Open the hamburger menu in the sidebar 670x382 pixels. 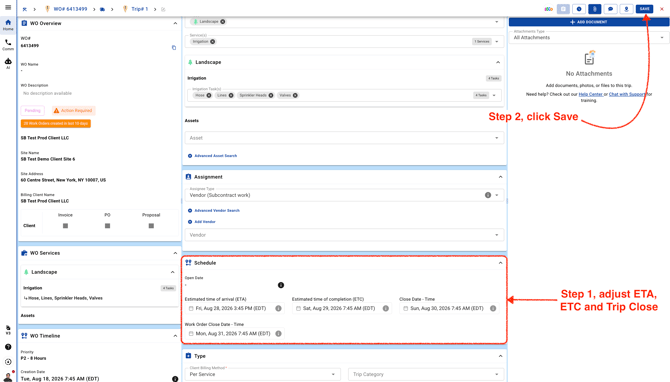pos(8,7)
